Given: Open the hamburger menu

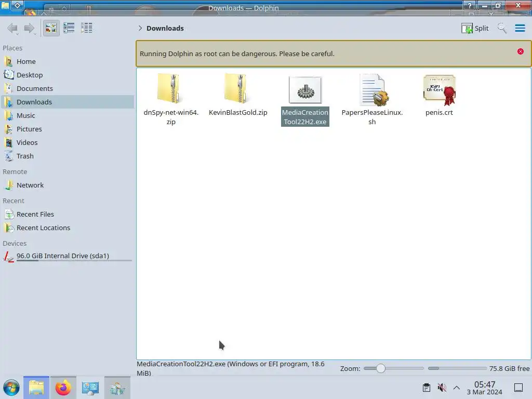Looking at the screenshot, I should (520, 28).
